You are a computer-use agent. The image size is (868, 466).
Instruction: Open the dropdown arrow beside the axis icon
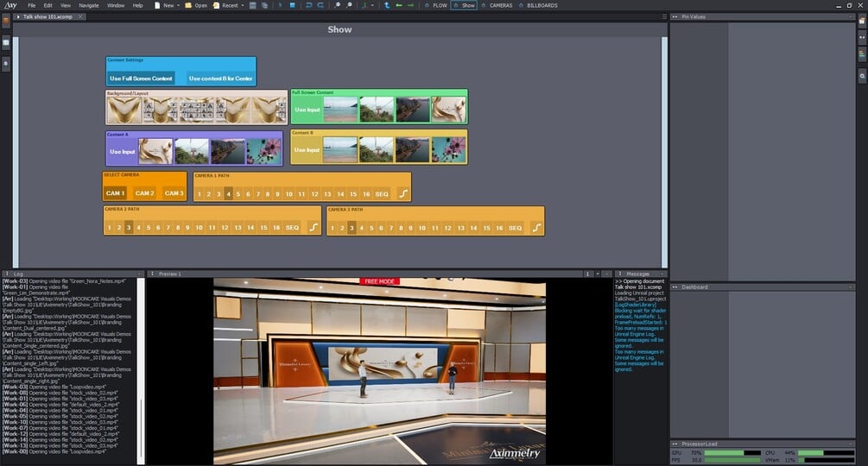[x=372, y=5]
